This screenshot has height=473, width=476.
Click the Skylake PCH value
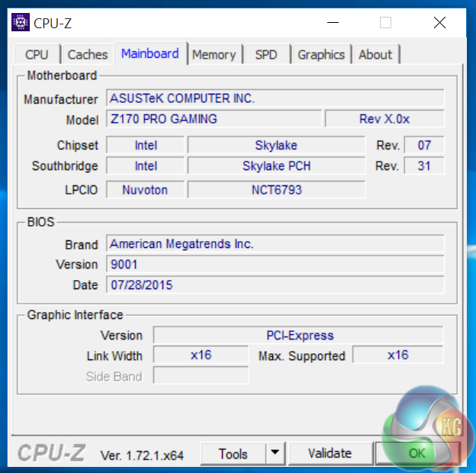pos(276,166)
